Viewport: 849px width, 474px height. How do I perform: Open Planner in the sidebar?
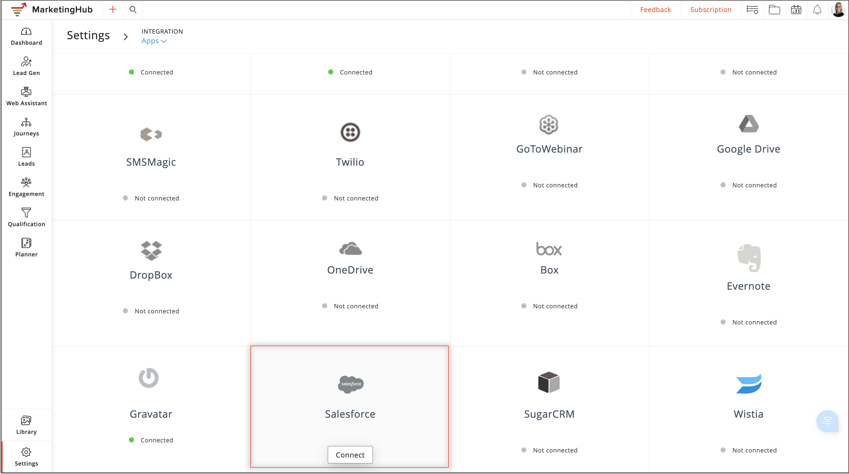26,248
